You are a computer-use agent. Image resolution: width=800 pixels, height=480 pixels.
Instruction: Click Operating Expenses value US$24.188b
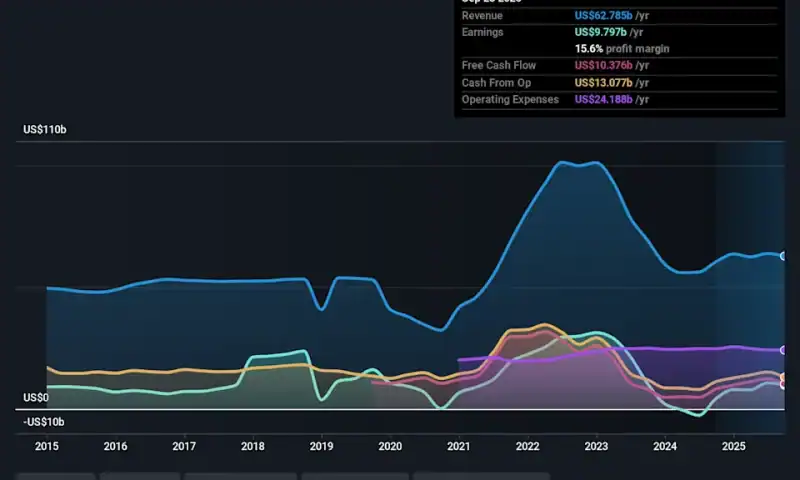[612, 99]
